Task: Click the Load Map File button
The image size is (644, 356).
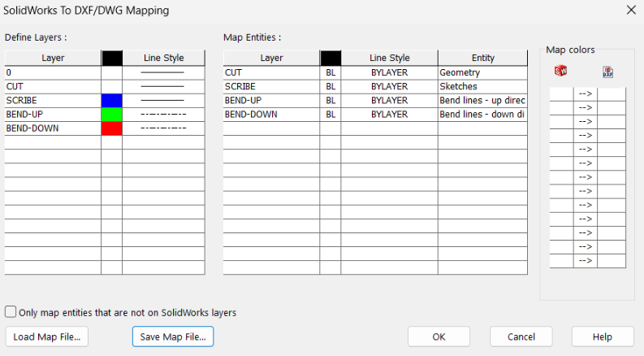Action: click(x=47, y=336)
